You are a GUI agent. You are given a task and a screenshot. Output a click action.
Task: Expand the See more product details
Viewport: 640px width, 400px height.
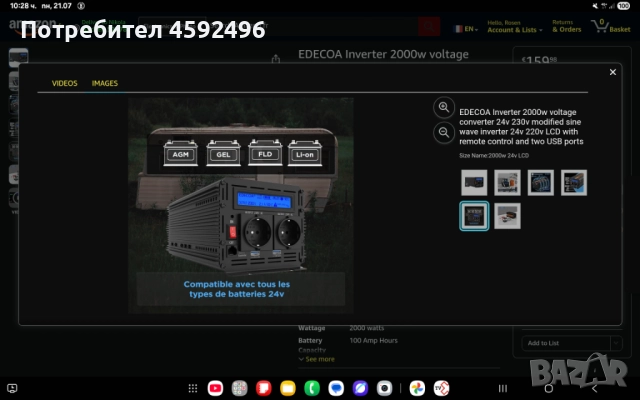(317, 359)
